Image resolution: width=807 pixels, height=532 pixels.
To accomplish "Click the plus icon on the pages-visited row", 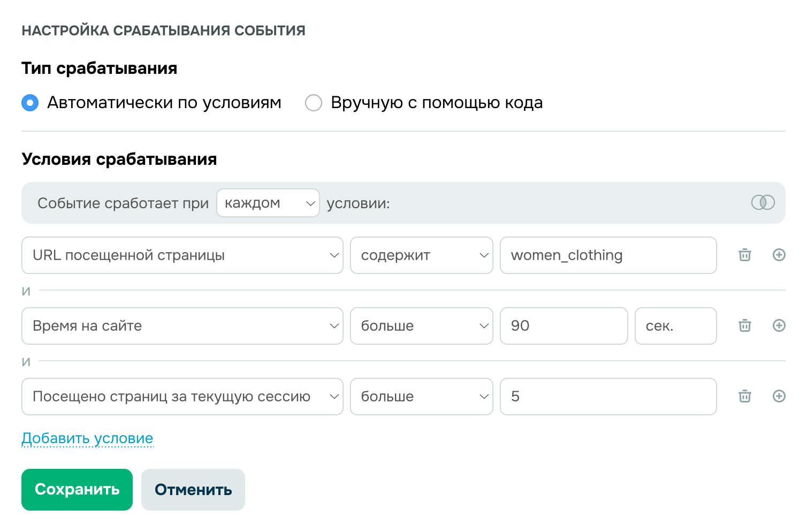I will 780,396.
